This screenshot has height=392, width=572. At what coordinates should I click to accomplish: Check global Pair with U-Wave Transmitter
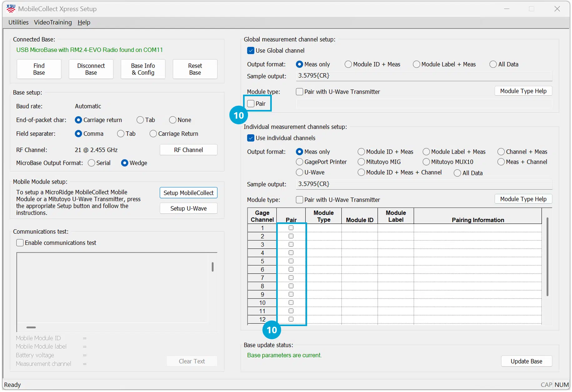click(299, 92)
